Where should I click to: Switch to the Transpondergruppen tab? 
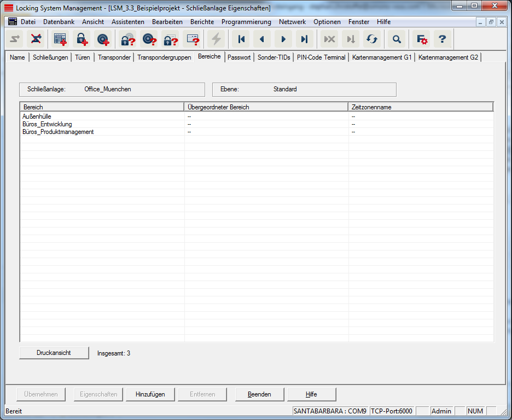pos(164,57)
